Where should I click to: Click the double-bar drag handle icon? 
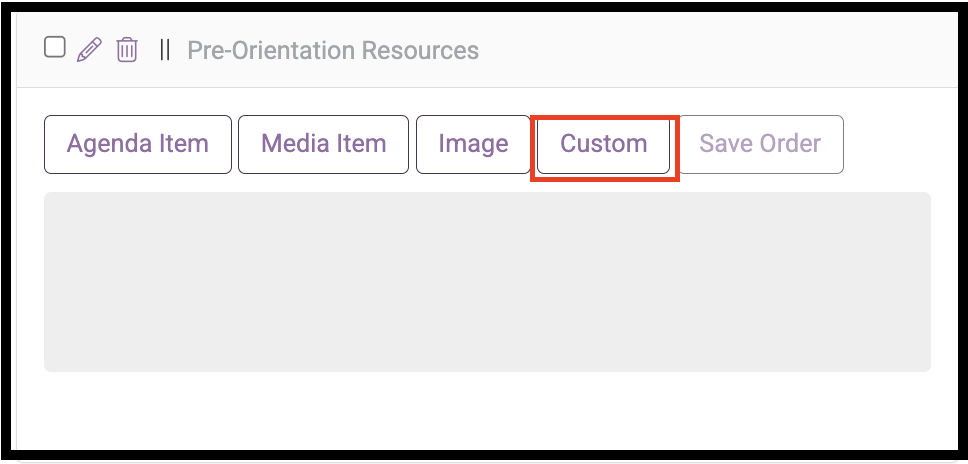click(x=164, y=50)
